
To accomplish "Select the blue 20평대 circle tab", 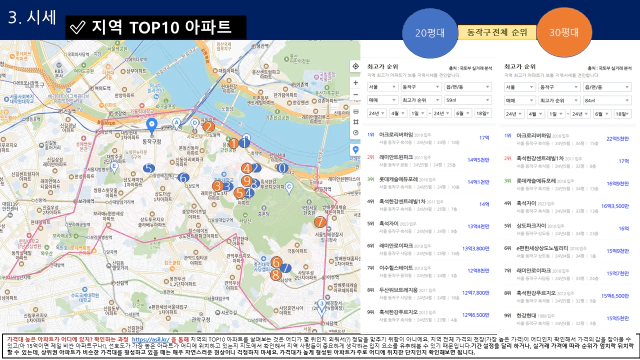I will tap(430, 33).
